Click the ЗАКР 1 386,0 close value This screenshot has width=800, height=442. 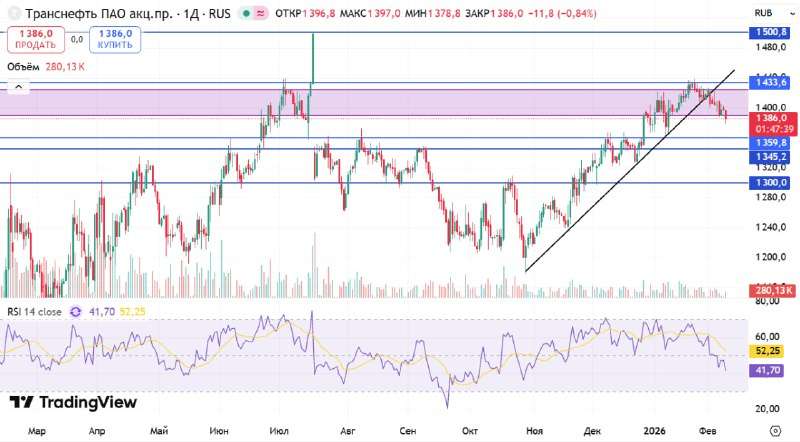pyautogui.click(x=494, y=14)
